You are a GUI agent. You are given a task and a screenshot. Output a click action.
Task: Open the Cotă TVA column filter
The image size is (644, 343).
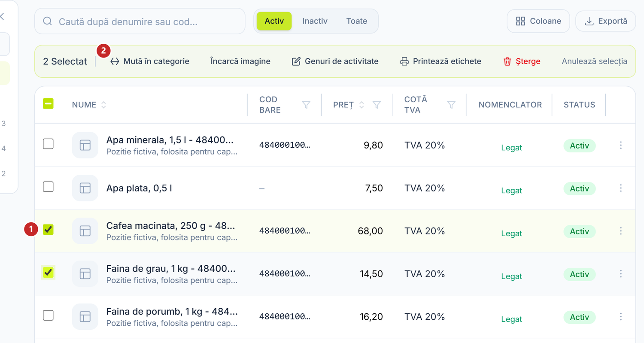click(x=451, y=105)
